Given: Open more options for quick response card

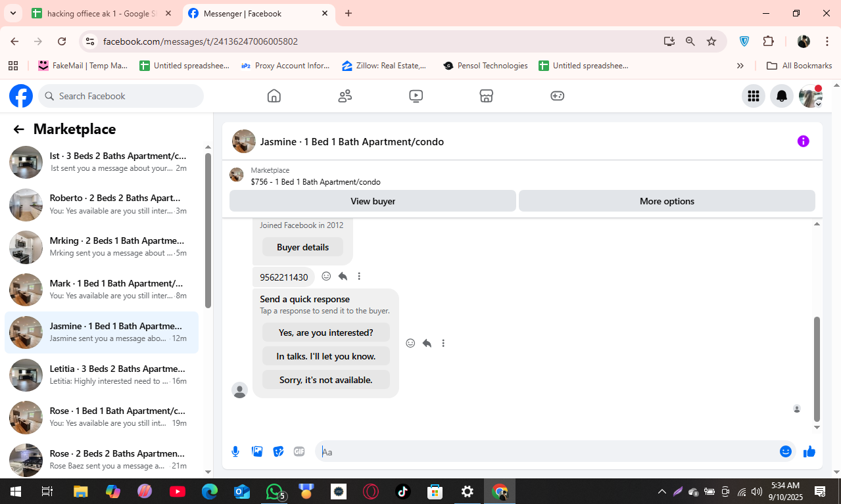Looking at the screenshot, I should [x=443, y=343].
